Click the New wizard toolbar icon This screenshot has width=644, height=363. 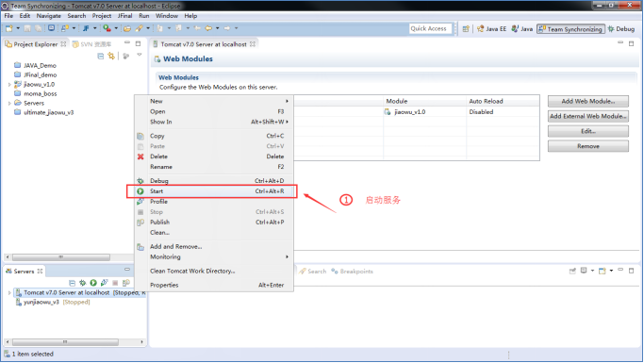(9, 28)
